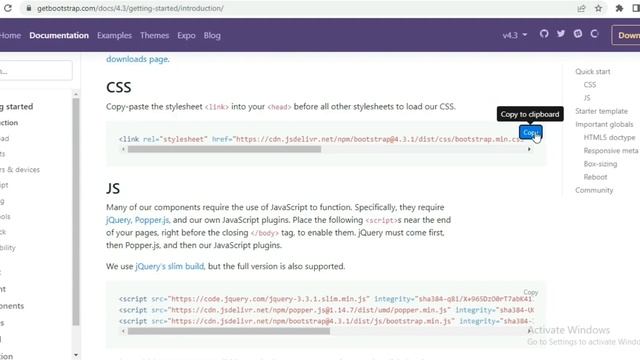
Task: Open the browser extensions puzzle icon
Action: click(x=619, y=8)
